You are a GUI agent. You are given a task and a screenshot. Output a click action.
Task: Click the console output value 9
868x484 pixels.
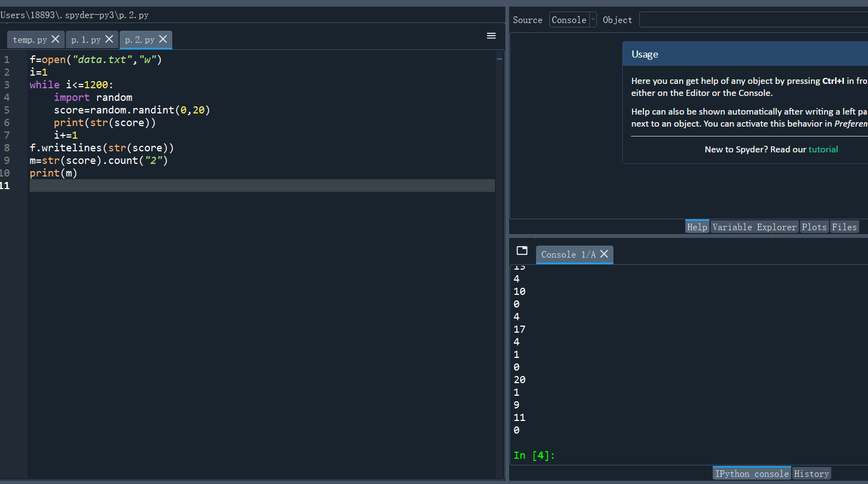pyautogui.click(x=516, y=405)
